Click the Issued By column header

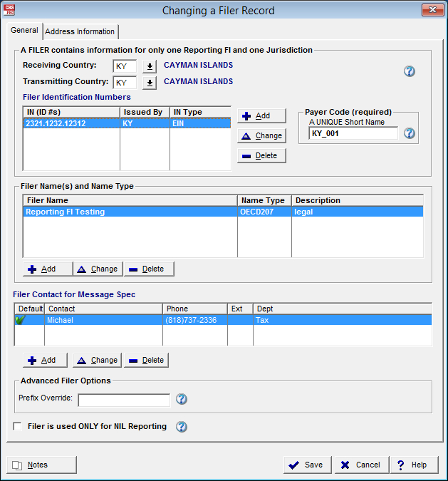(145, 112)
